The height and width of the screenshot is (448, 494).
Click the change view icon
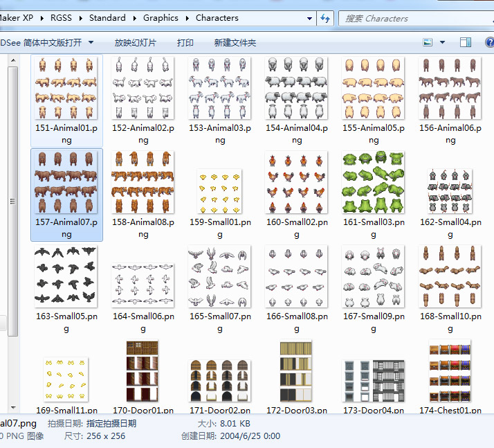[x=428, y=42]
